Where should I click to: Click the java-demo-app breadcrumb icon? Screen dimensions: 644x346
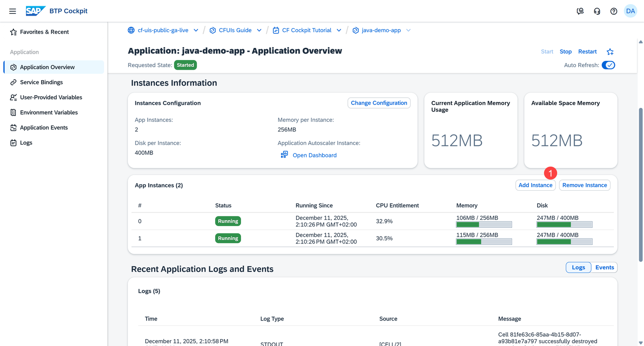click(x=356, y=30)
